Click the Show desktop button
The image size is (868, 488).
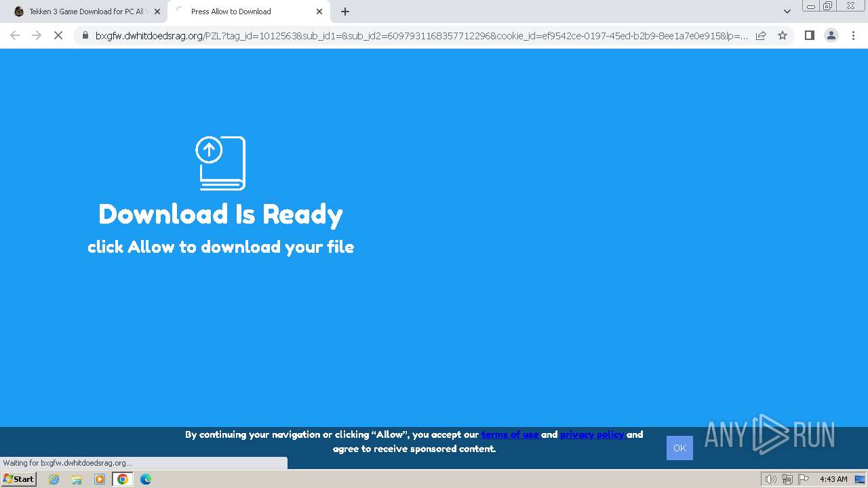point(860,479)
